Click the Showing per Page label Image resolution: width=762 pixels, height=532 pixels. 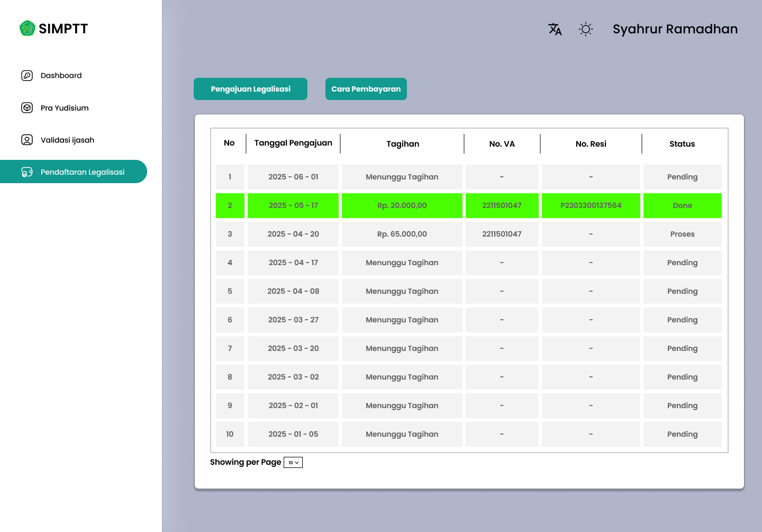246,462
